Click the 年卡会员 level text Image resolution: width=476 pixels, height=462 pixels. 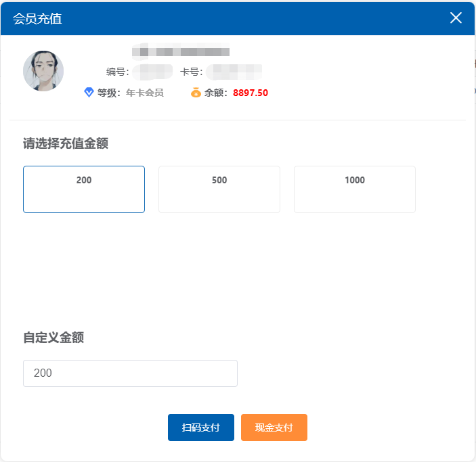pos(145,93)
